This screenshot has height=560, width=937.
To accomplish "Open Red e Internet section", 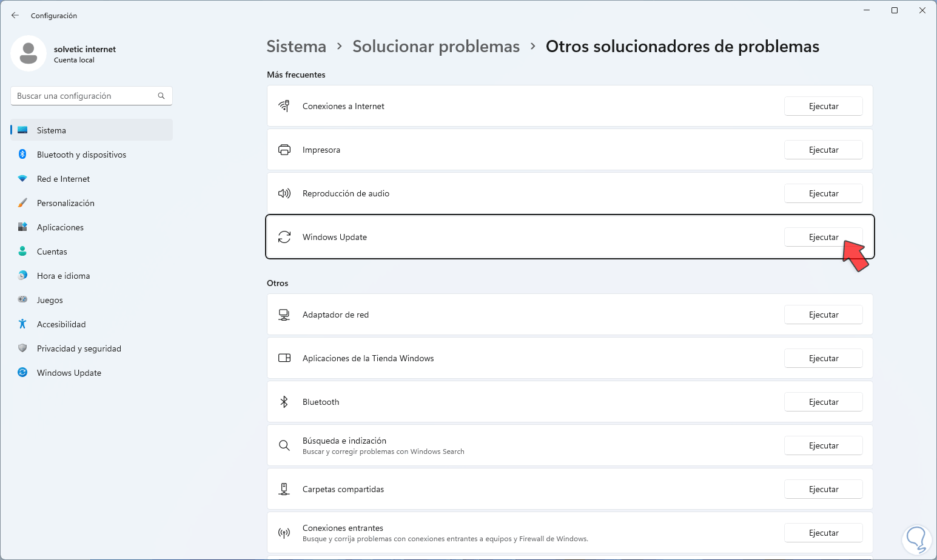I will [63, 179].
